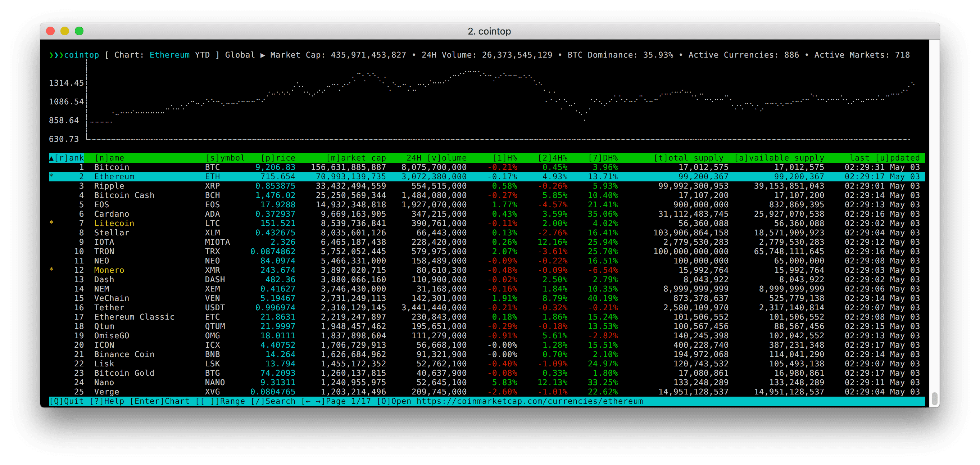
Task: Select the Ripple row in table
Action: pos(109,186)
